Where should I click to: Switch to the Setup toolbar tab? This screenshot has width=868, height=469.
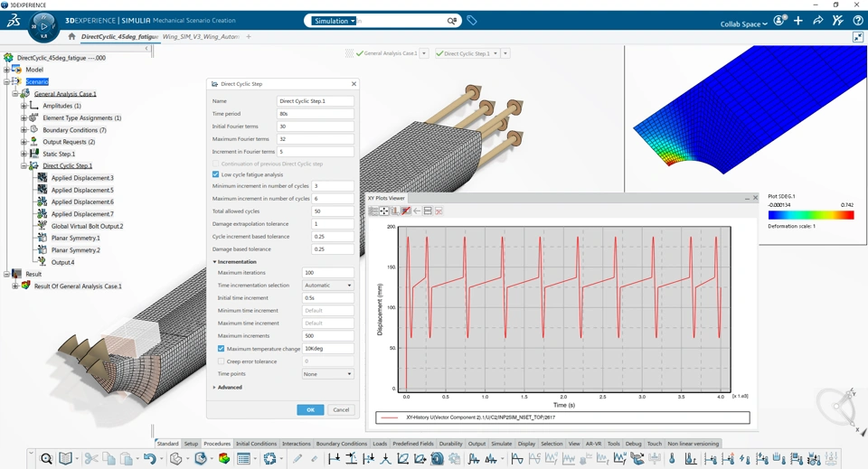pos(191,444)
